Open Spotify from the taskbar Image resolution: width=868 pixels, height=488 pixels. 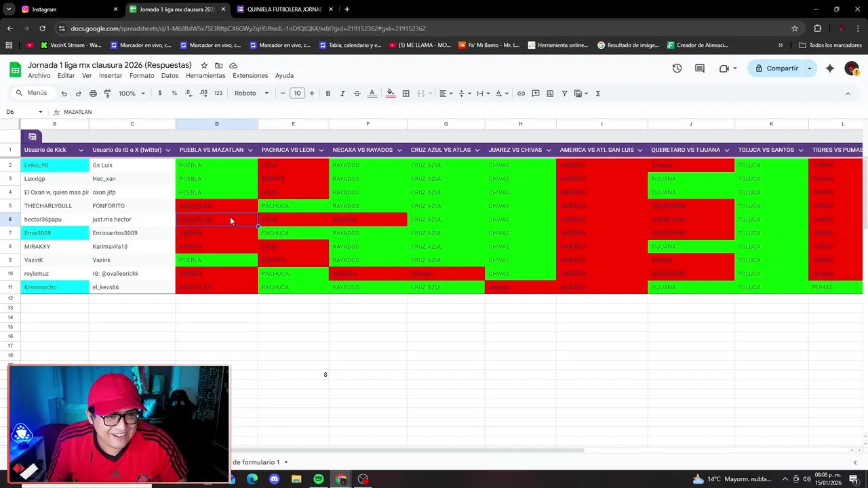(319, 479)
